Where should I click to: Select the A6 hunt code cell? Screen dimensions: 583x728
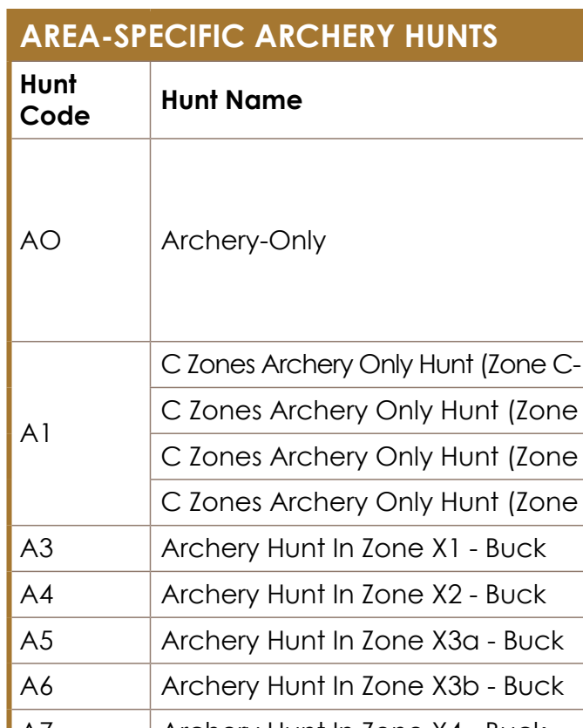[x=81, y=686]
